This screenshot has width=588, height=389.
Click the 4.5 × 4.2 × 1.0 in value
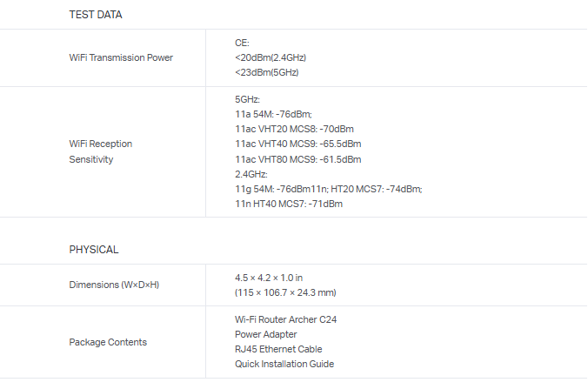click(269, 278)
